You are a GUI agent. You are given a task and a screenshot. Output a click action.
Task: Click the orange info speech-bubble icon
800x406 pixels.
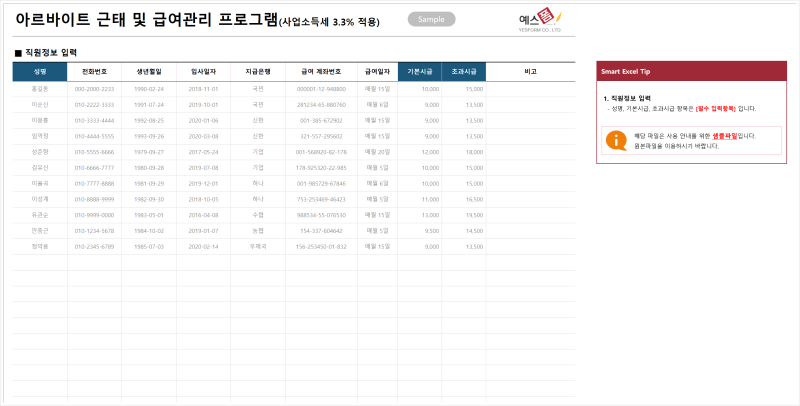click(x=616, y=140)
